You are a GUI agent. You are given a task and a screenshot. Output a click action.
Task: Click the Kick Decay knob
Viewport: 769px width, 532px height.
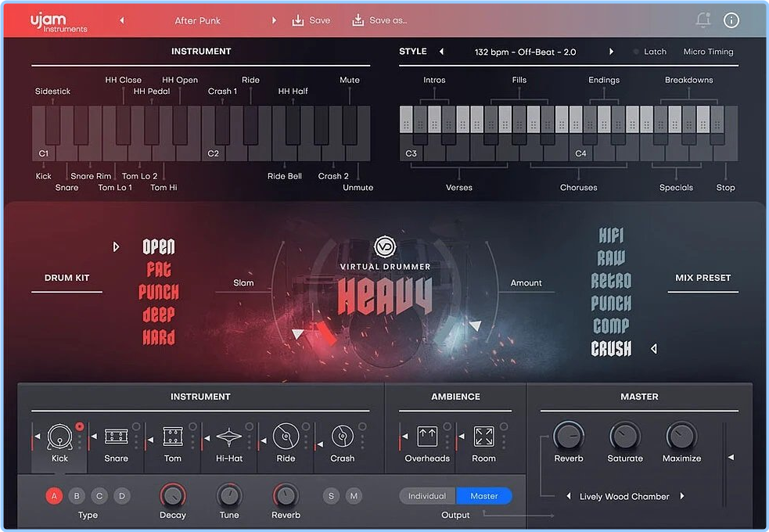(x=173, y=495)
